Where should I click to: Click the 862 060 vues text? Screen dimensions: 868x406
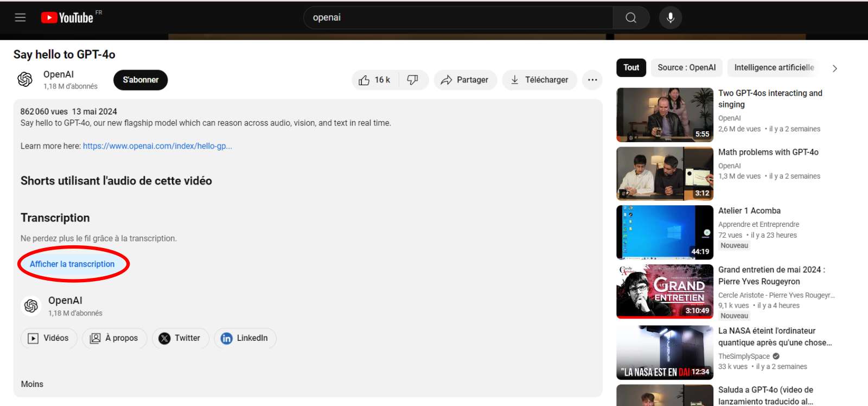(44, 111)
